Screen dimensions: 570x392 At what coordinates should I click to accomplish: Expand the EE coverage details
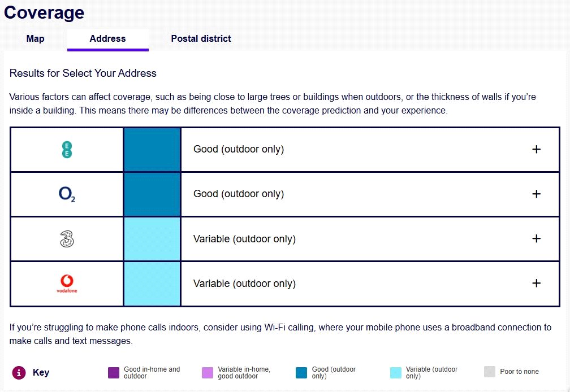(x=537, y=149)
